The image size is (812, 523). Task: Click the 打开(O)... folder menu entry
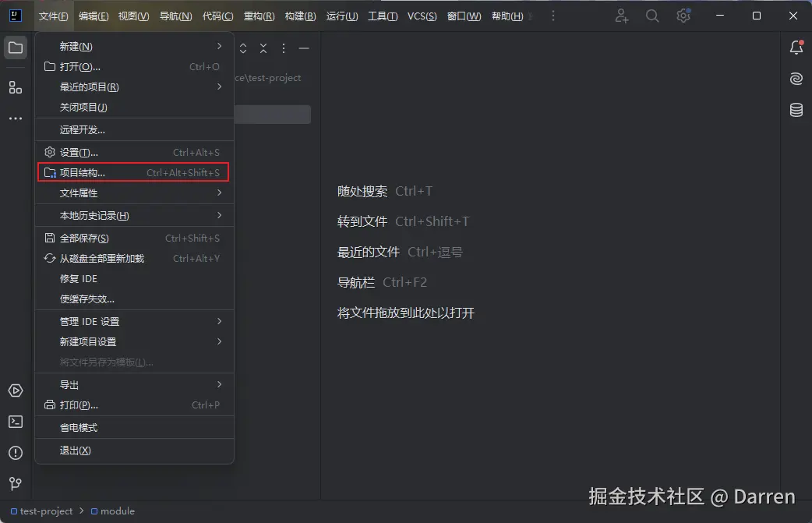[x=135, y=67]
